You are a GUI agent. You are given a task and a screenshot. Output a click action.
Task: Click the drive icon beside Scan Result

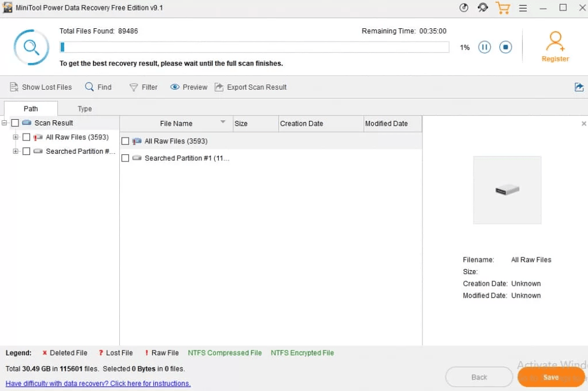27,123
